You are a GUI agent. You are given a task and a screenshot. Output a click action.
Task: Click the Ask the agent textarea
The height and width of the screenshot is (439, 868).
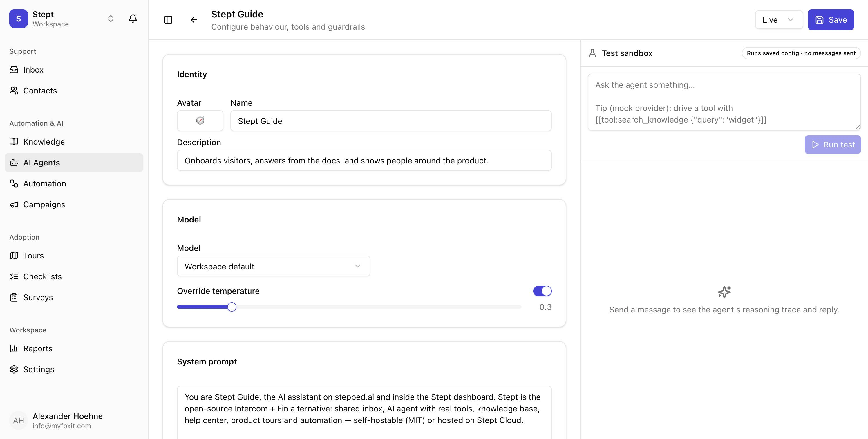(x=724, y=102)
